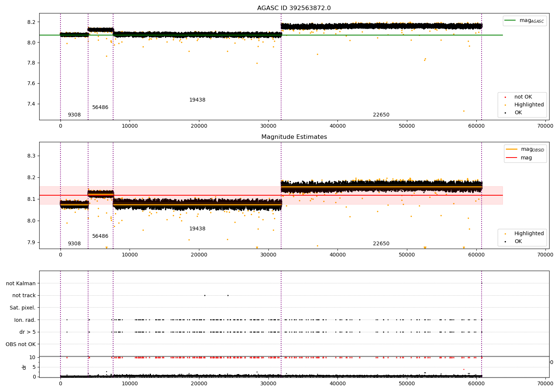Click the 7.4 y-axis tick label
The height and width of the screenshot is (392, 560).
click(31, 104)
